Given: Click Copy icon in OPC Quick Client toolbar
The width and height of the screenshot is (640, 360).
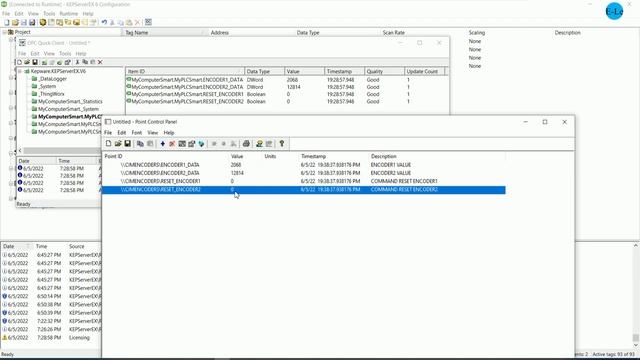Looking at the screenshot, I should point(85,62).
